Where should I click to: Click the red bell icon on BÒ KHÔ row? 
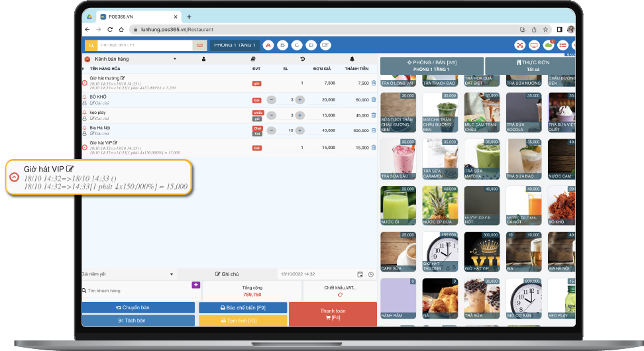click(85, 97)
